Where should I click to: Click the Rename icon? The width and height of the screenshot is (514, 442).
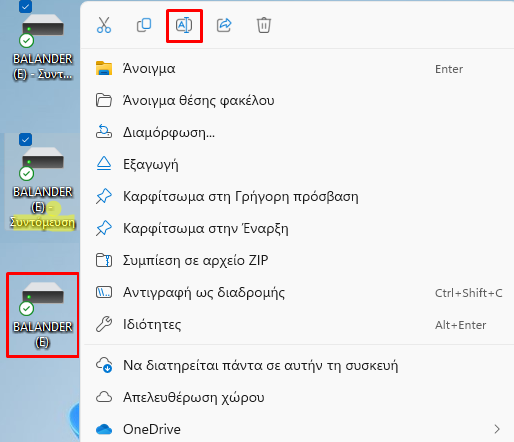(184, 25)
